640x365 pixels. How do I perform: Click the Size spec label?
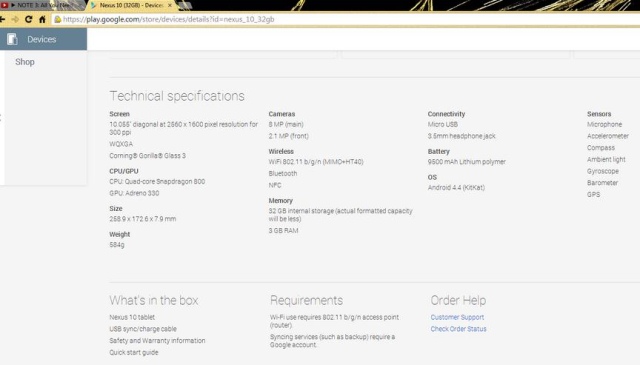click(116, 209)
